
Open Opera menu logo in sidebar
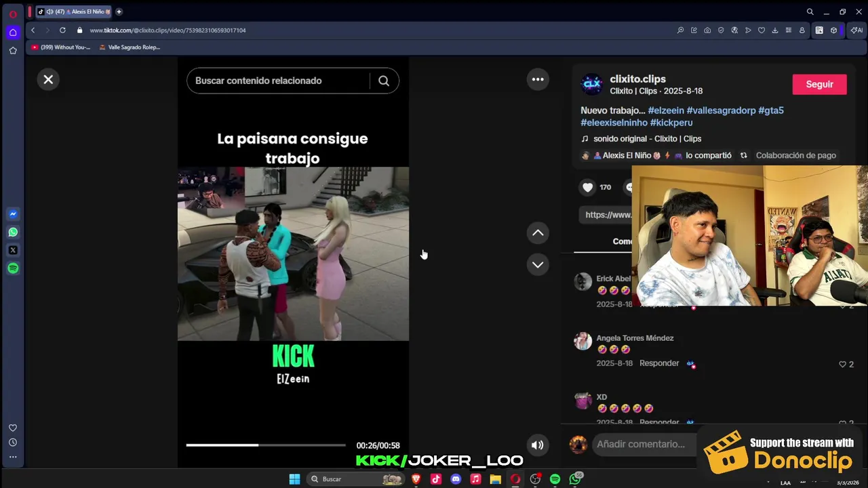[x=13, y=14]
